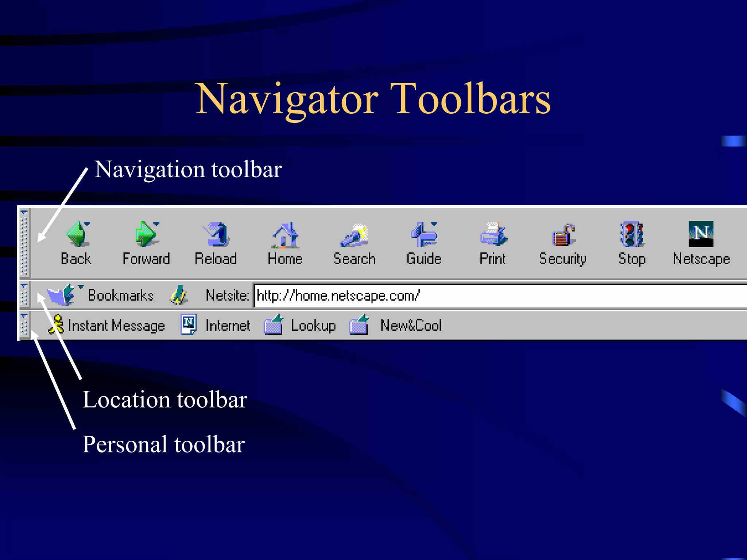This screenshot has height=560, width=747.
Task: Click the Reload text label
Action: tap(216, 258)
